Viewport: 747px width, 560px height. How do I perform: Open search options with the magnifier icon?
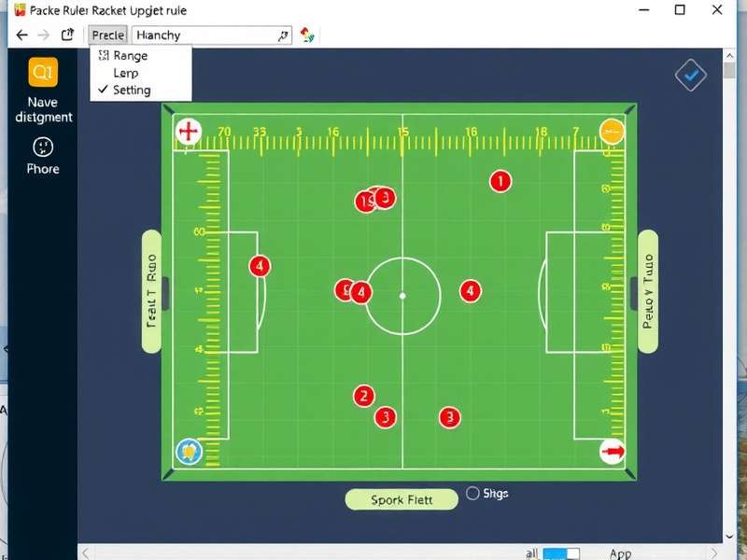click(283, 35)
